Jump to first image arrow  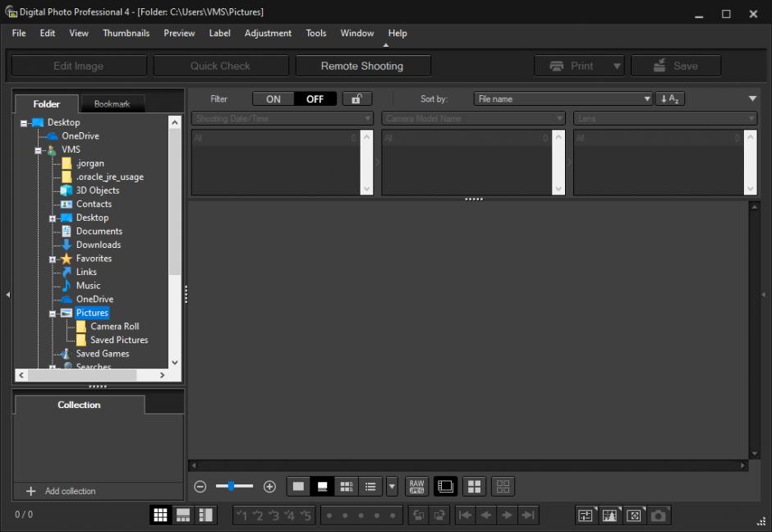[x=466, y=516]
